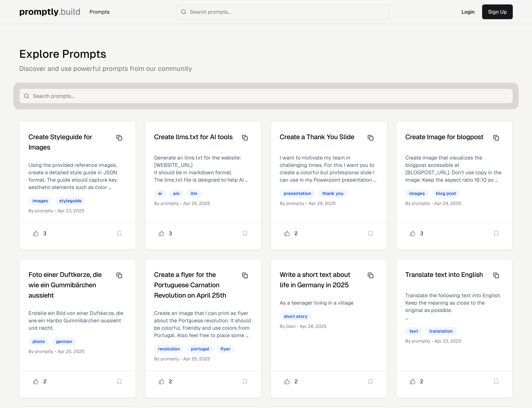
Task: Like the Create Image for blogpost card
Action: pos(413,233)
